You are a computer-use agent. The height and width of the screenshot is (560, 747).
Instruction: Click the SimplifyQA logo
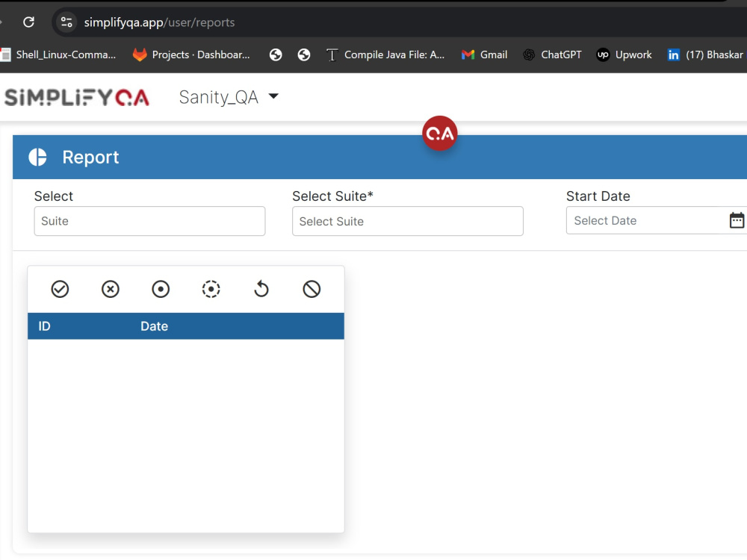tap(77, 97)
